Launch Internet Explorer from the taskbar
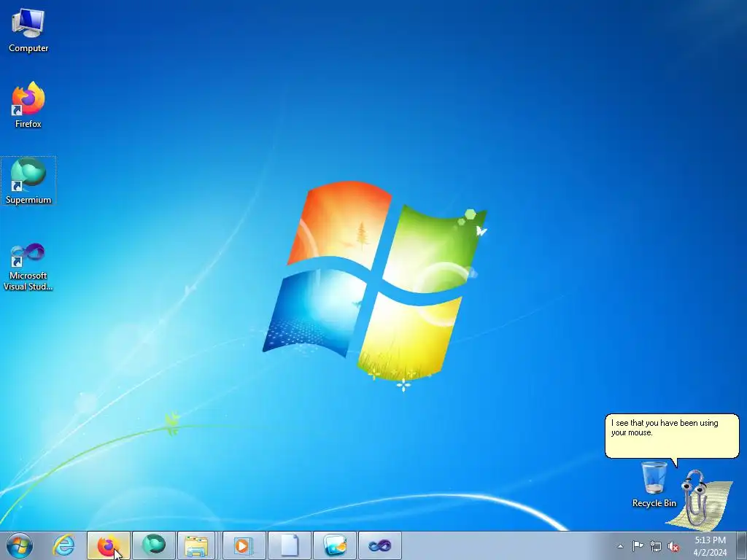Image resolution: width=747 pixels, height=560 pixels. [x=64, y=545]
